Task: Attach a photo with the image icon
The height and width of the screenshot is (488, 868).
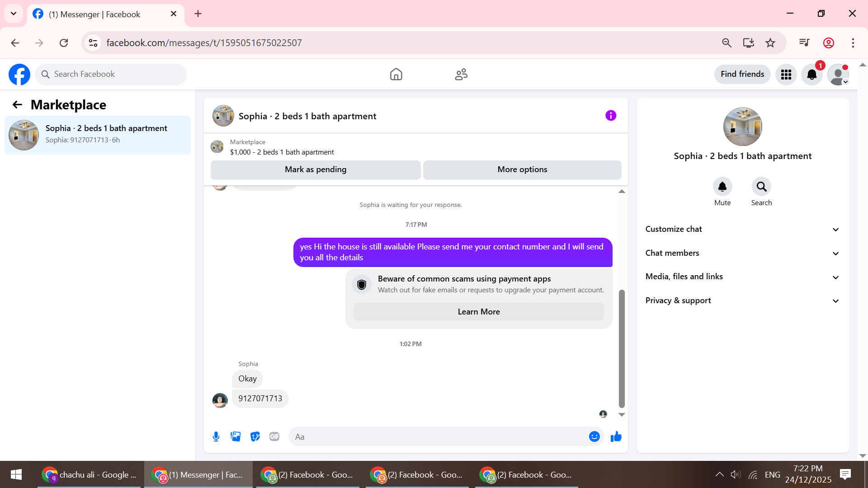Action: tap(236, 436)
